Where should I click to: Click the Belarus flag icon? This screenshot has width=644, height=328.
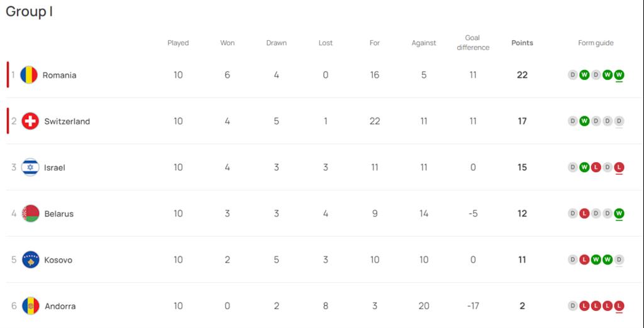click(30, 214)
